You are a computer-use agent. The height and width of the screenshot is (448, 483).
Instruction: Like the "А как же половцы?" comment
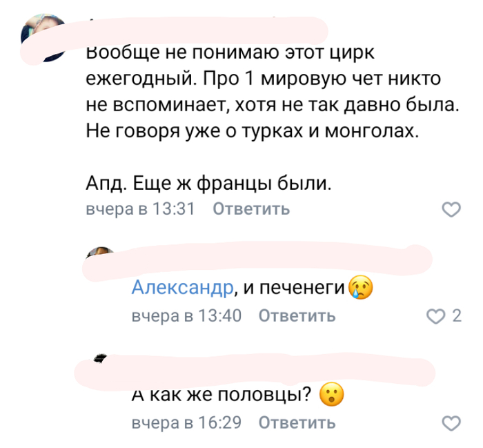(x=450, y=422)
